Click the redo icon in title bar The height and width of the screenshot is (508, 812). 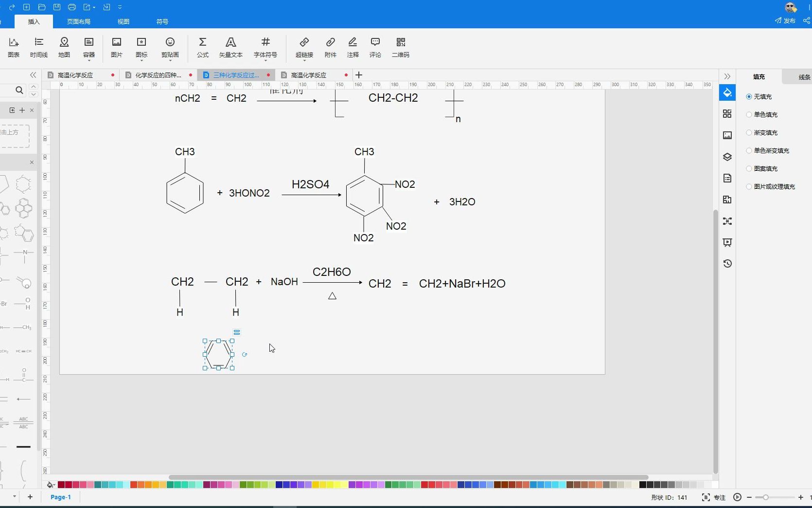coord(12,7)
